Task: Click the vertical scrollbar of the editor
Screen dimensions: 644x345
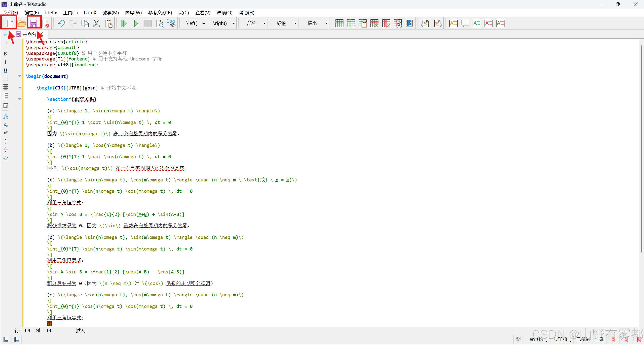Action: pos(641,149)
